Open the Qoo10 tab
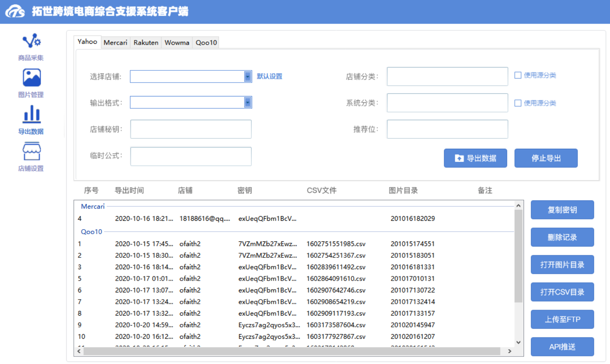The image size is (610, 364). pos(206,43)
